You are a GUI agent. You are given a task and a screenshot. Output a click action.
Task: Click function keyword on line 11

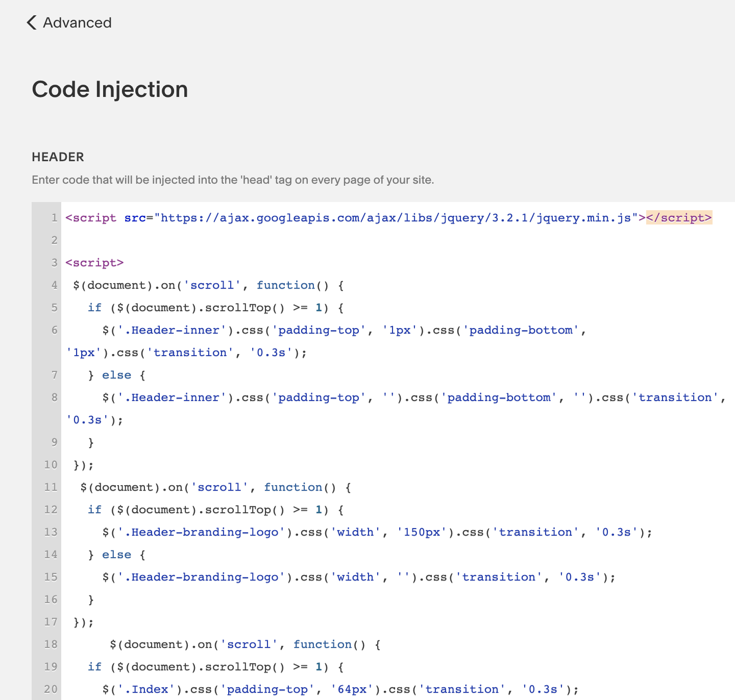coord(293,487)
